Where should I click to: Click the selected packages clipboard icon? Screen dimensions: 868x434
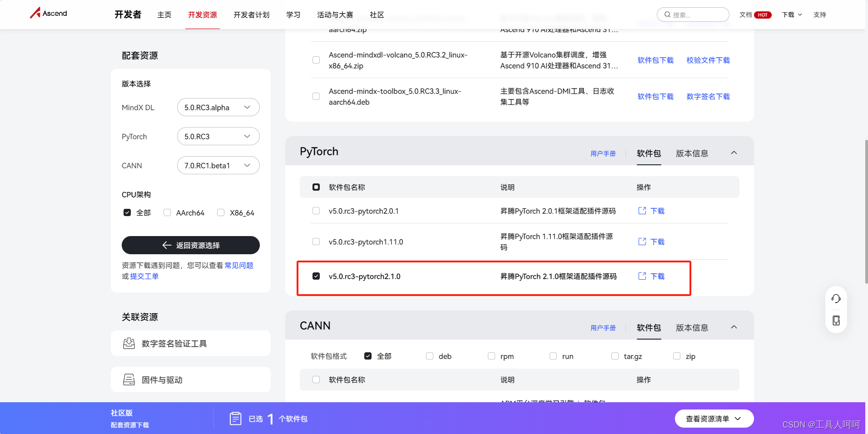[x=235, y=419]
